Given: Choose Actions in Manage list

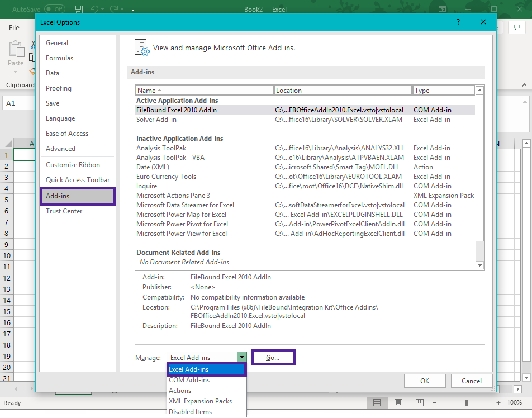Looking at the screenshot, I should click(x=206, y=391).
